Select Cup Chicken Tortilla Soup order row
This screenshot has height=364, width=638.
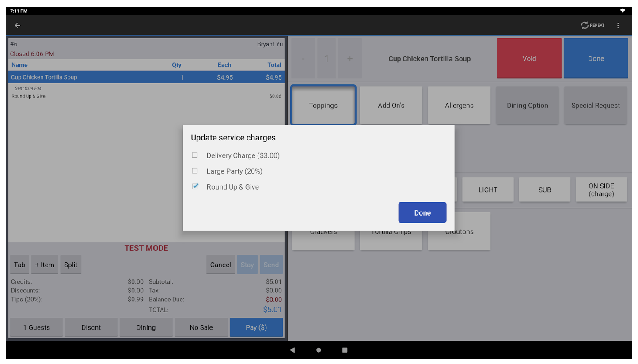tap(146, 77)
